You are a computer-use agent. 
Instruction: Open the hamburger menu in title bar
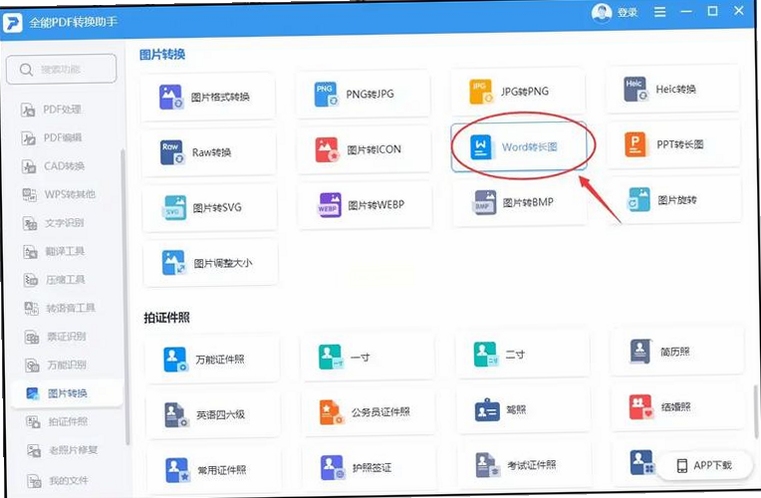[x=660, y=12]
